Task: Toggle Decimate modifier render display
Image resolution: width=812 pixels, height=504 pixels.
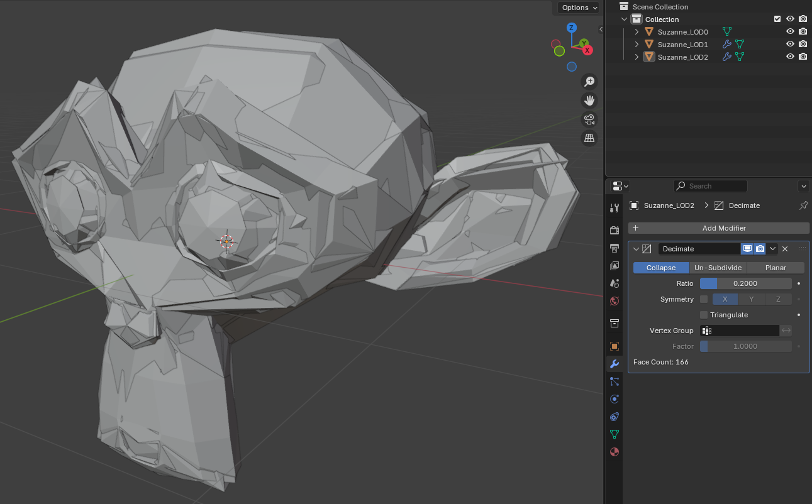Action: tap(760, 249)
